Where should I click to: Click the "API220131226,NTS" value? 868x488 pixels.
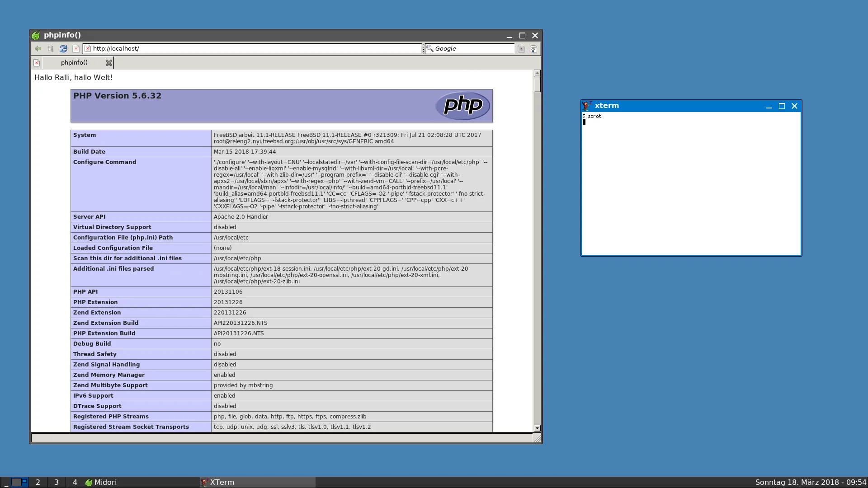(x=241, y=323)
